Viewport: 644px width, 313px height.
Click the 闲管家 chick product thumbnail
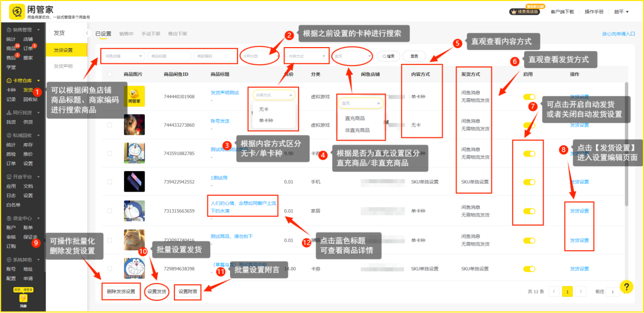[134, 96]
